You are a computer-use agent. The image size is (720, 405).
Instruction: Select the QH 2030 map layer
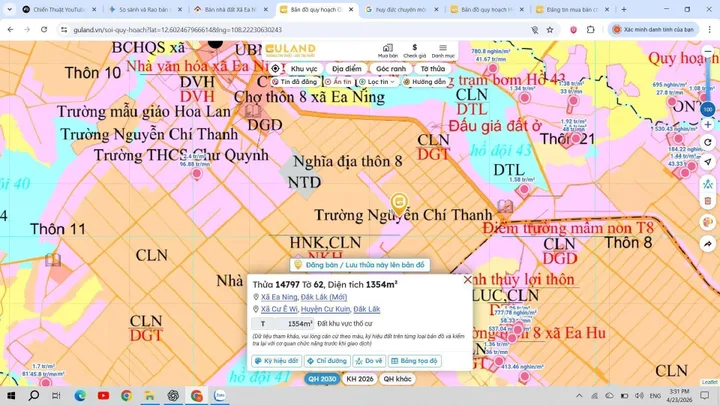click(x=322, y=379)
